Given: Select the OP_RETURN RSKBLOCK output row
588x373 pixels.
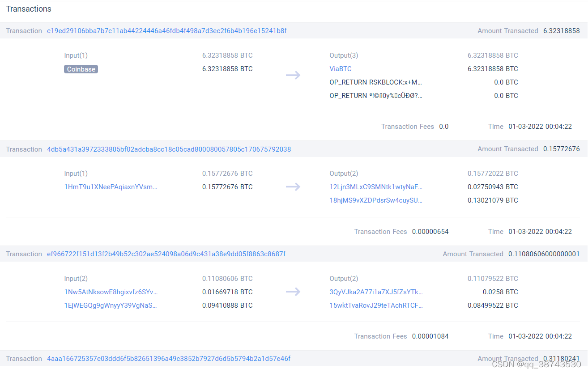Looking at the screenshot, I should (x=376, y=82).
